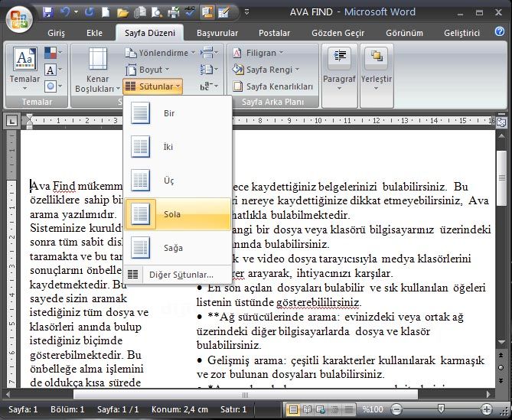This screenshot has width=512, height=420.
Task: Open Diğer Sütunlar more columns dialog
Action: [178, 275]
